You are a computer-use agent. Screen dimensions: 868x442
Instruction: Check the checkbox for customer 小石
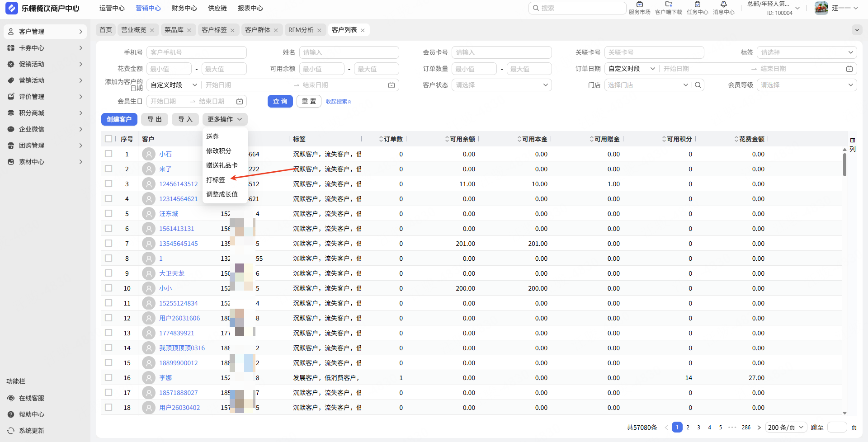tap(108, 154)
